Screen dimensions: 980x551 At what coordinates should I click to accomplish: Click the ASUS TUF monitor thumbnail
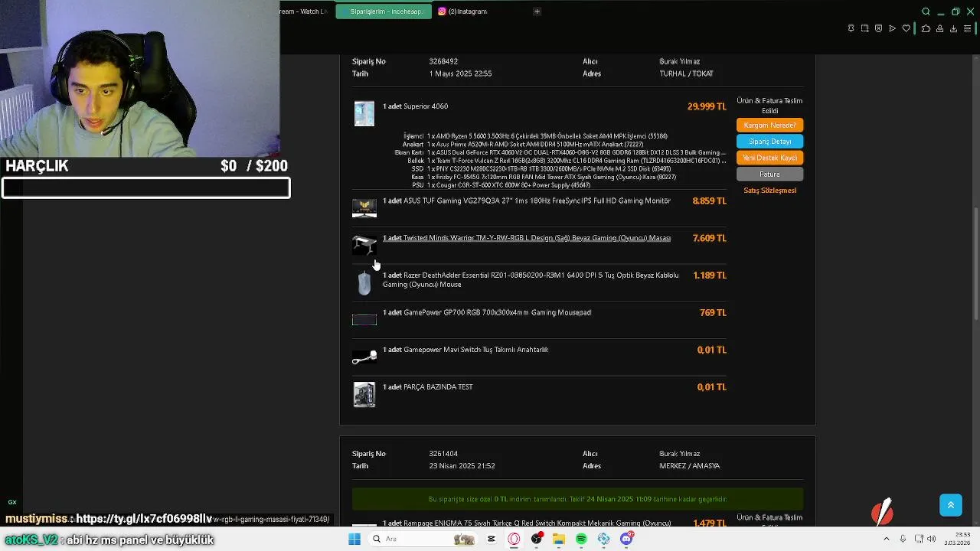pos(364,207)
